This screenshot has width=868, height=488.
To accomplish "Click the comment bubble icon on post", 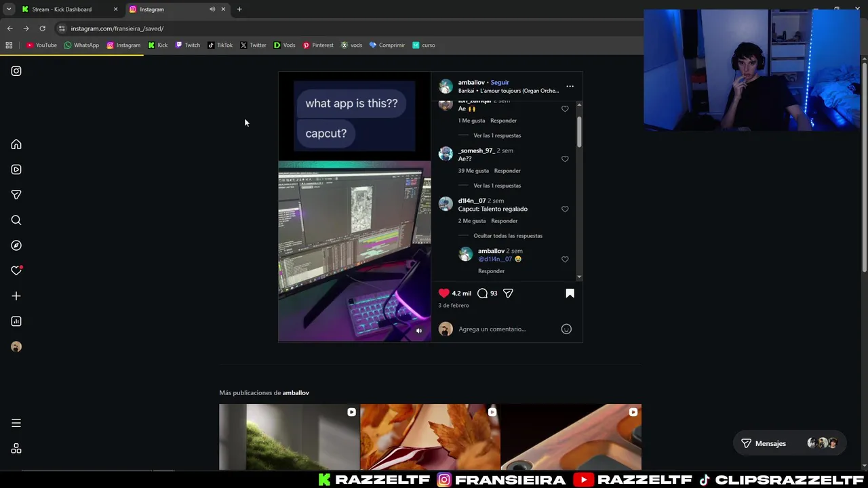I will 482,293.
